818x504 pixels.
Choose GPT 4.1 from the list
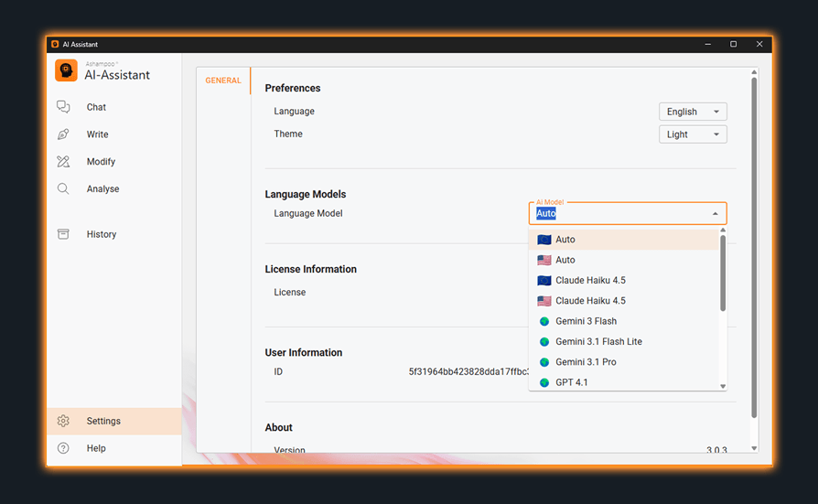(x=624, y=382)
